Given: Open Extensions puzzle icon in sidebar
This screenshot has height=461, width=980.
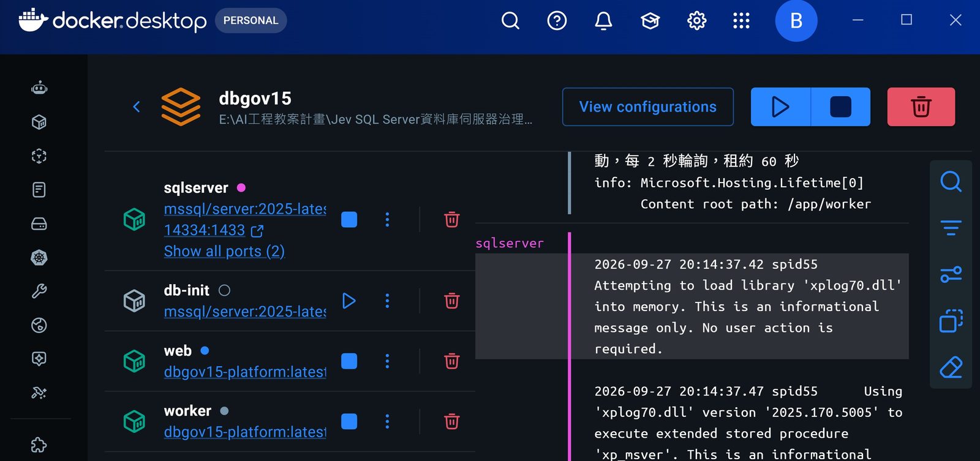Looking at the screenshot, I should (39, 445).
